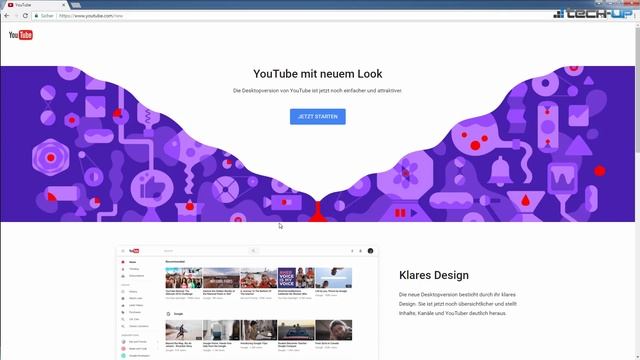Viewport: 640px width, 360px height.
Task: Close the browser window with the red X
Action: 631,3
